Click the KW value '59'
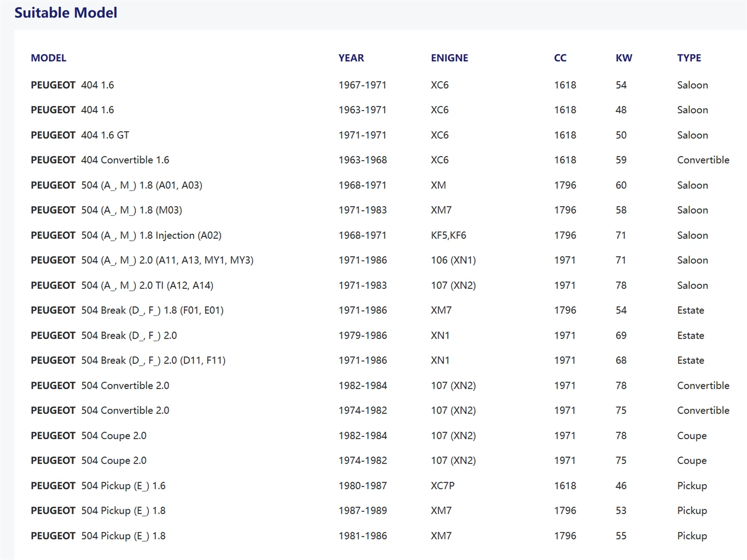747x560 pixels. [621, 160]
